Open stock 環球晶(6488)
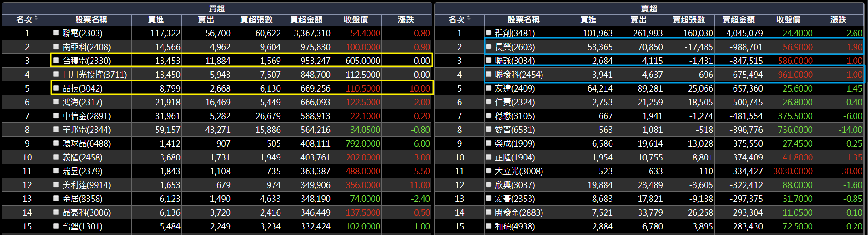The height and width of the screenshot is (235, 868). pyautogui.click(x=87, y=143)
